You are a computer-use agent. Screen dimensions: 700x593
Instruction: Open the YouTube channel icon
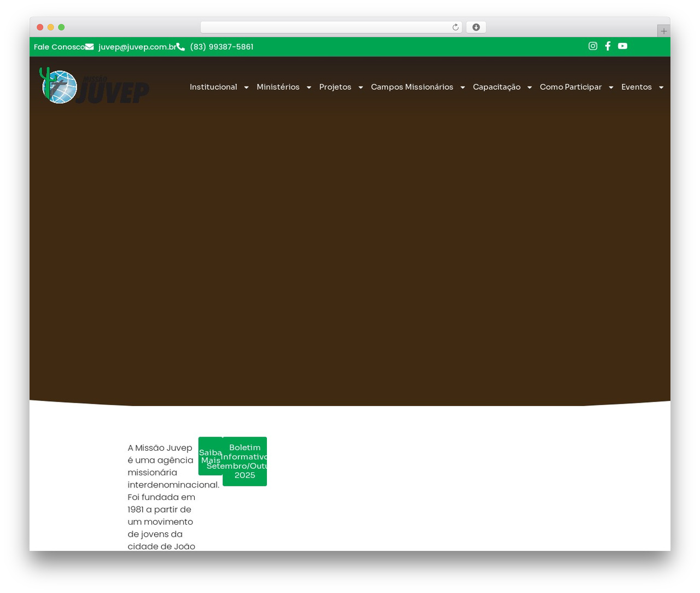[623, 46]
